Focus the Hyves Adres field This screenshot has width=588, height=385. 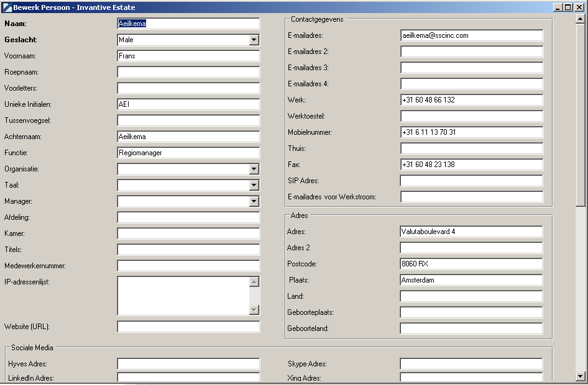click(x=188, y=364)
